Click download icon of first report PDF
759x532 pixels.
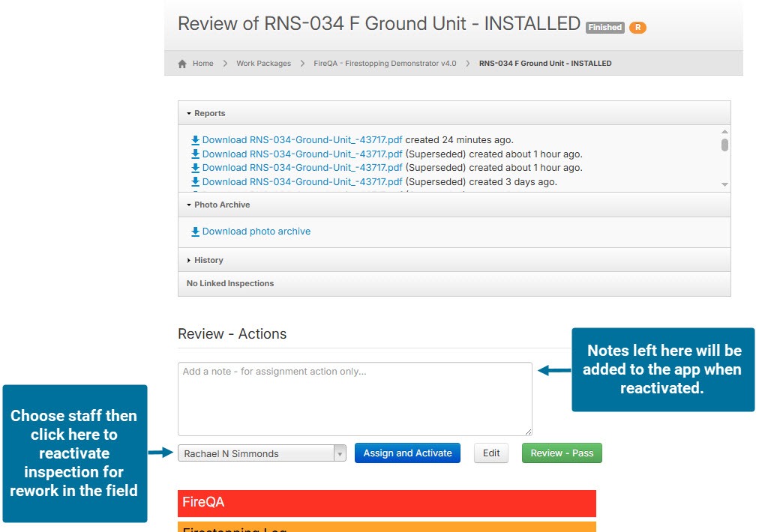pos(195,140)
